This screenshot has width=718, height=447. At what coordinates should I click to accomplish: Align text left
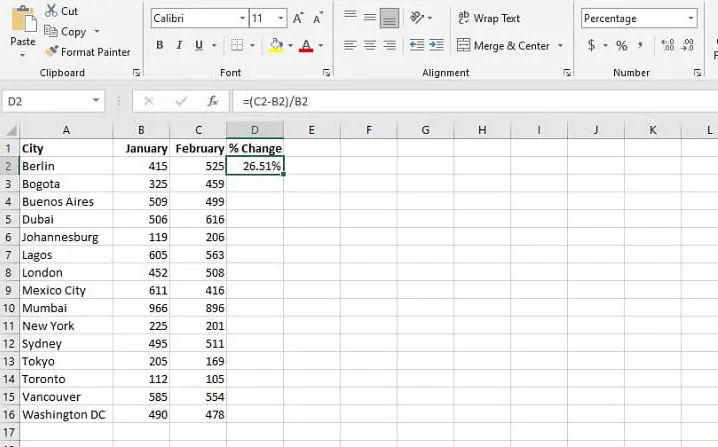(350, 45)
